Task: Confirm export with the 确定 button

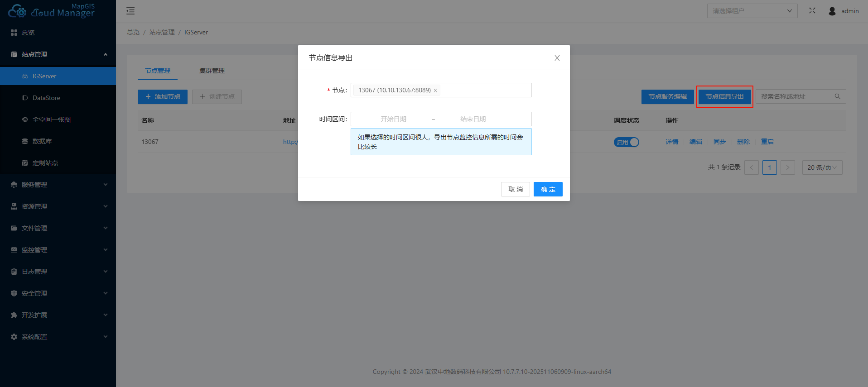Action: click(x=548, y=189)
